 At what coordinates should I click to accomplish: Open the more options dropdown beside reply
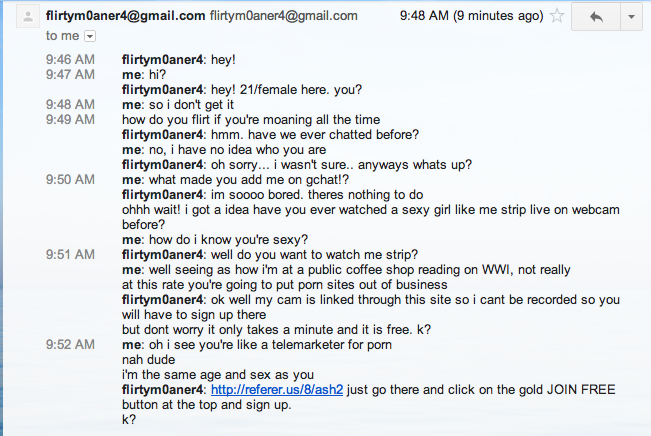630,16
